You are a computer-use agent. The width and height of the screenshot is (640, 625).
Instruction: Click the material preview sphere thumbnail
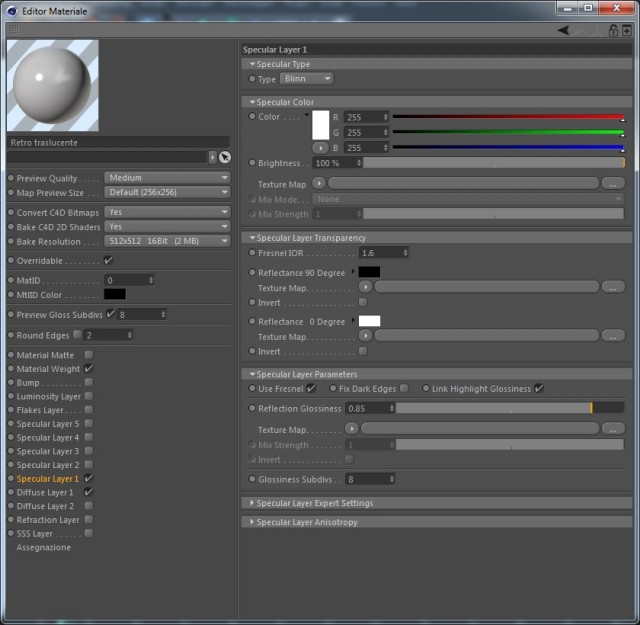(53, 85)
